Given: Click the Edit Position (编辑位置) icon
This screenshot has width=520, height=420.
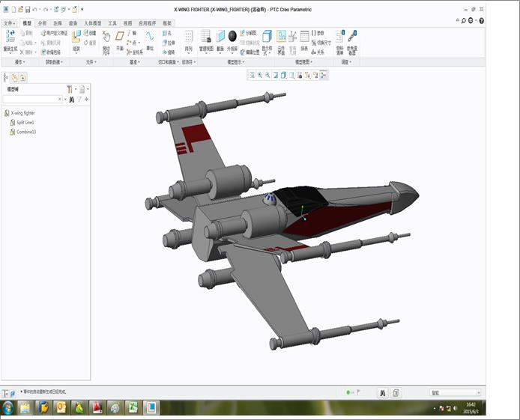Looking at the screenshot, I should [243, 52].
